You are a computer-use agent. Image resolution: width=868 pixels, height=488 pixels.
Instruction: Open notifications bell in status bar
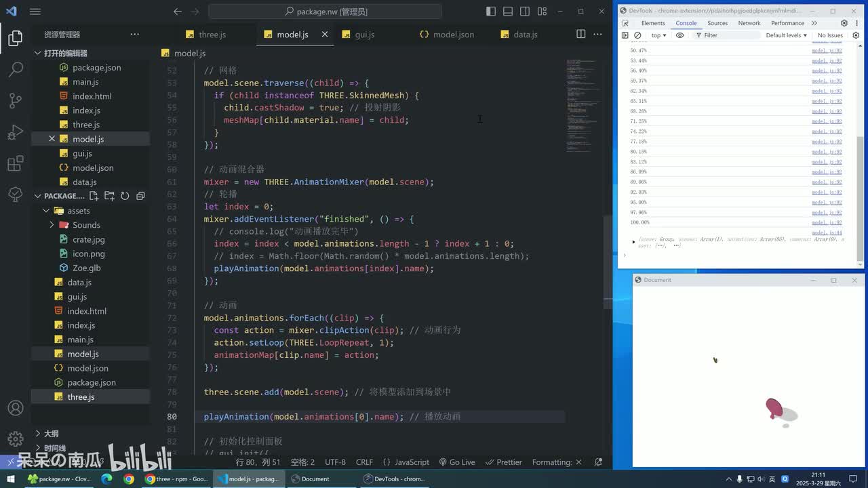598,462
